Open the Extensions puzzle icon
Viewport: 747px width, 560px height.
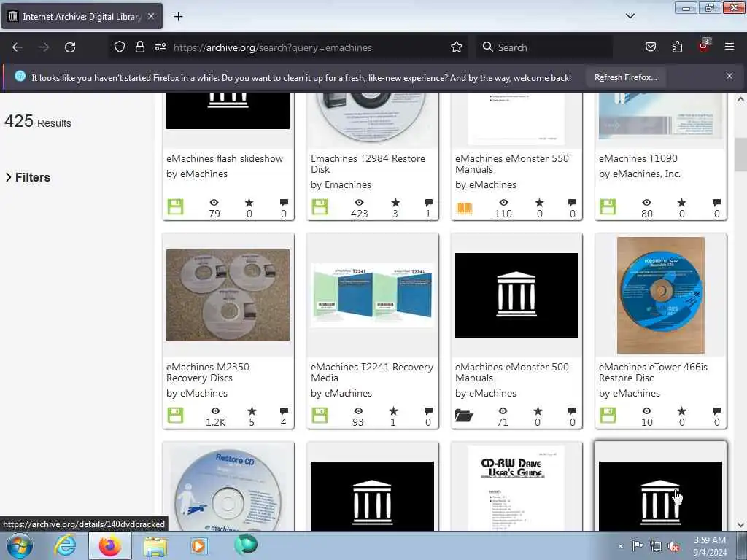677,47
